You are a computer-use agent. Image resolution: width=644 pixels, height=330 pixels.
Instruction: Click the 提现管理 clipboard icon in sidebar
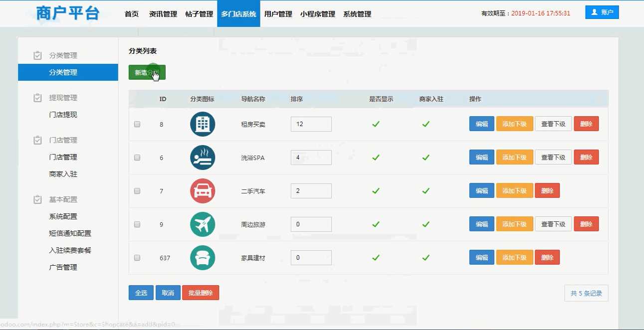click(37, 98)
